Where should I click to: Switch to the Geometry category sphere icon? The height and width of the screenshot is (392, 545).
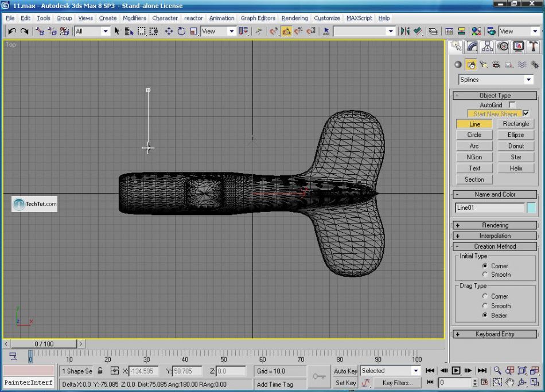click(x=458, y=65)
